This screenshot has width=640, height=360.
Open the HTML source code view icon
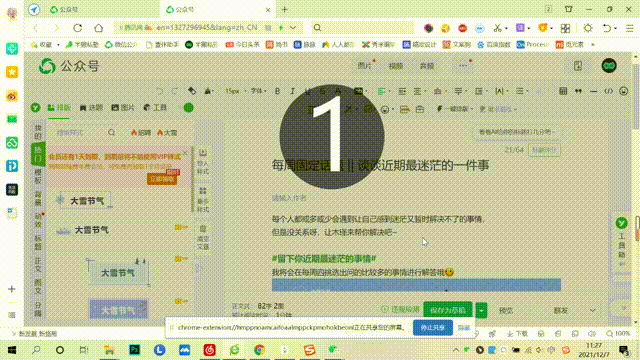[x=609, y=91]
